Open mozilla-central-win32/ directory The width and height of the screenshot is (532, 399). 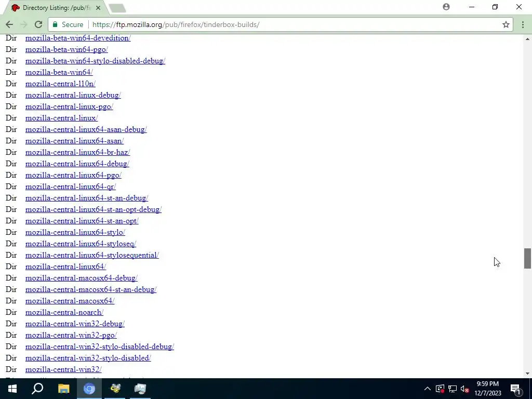[63, 369]
